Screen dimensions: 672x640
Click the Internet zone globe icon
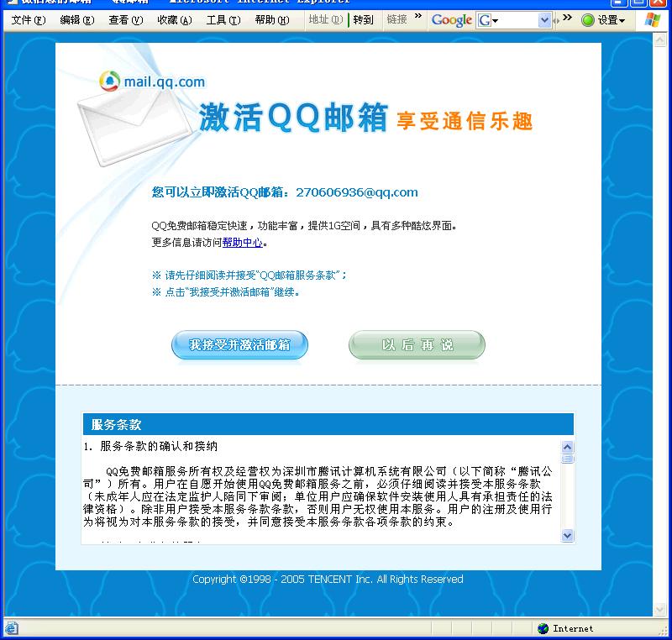coord(543,628)
